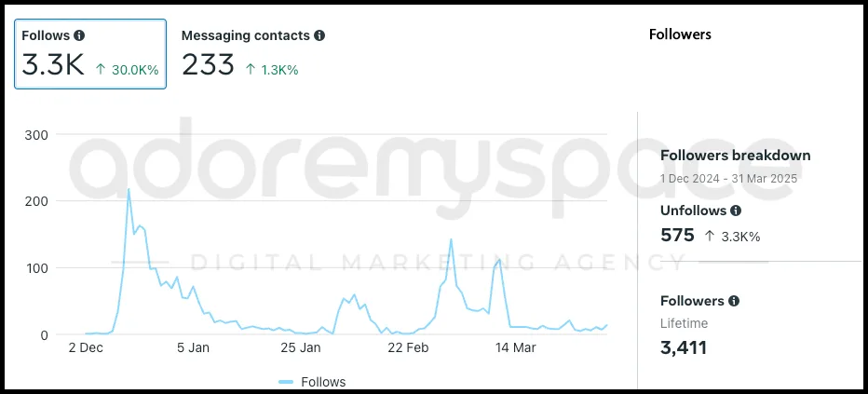
Task: Open the Unfollows info tooltip icon
Action: (x=736, y=211)
